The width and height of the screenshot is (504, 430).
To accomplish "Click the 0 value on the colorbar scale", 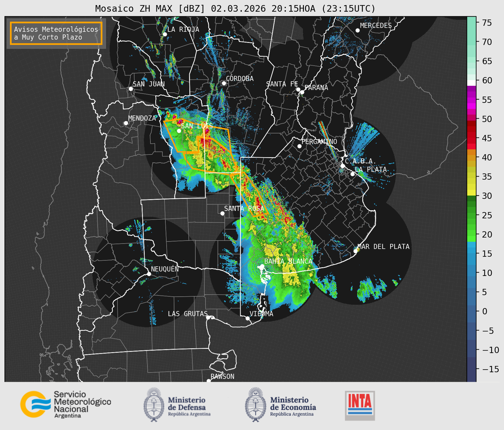I will click(x=485, y=311).
